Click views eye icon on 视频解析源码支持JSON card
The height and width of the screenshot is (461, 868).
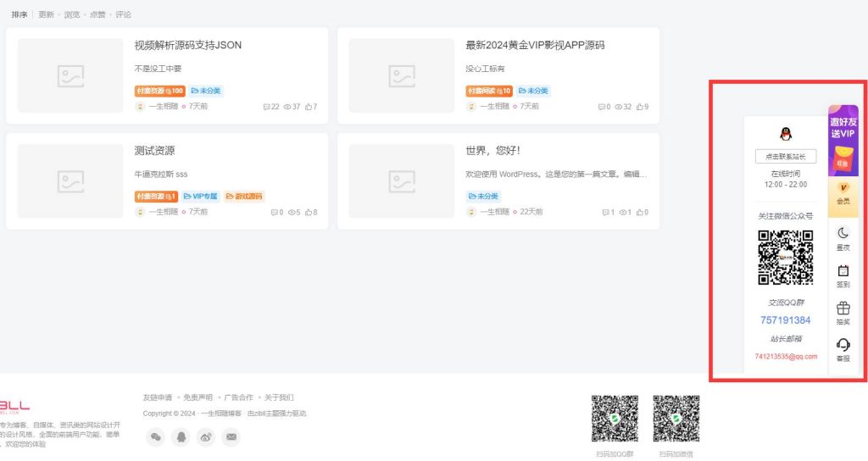coord(287,107)
